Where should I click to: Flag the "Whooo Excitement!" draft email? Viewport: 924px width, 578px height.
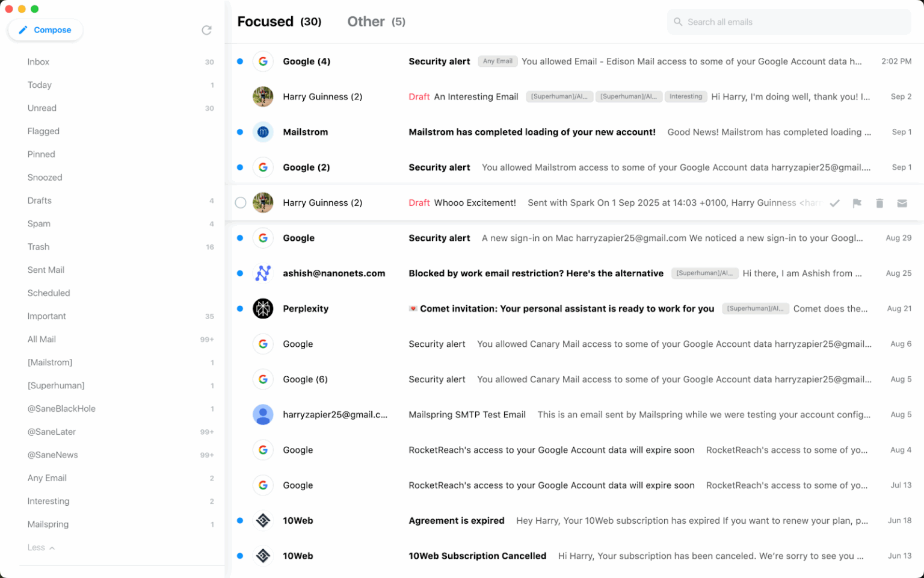[857, 203]
